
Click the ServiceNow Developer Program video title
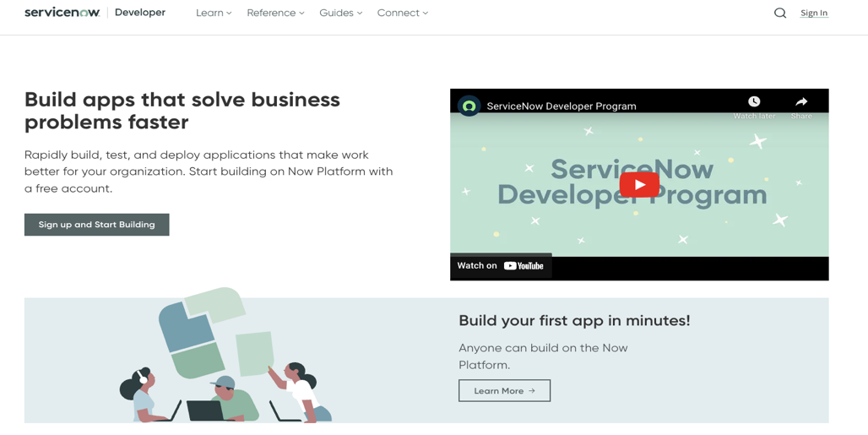tap(561, 106)
